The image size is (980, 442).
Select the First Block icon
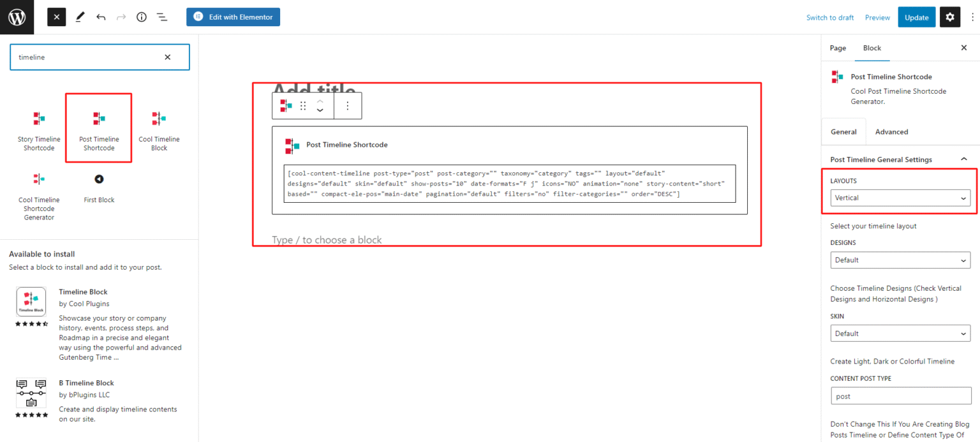pos(98,180)
